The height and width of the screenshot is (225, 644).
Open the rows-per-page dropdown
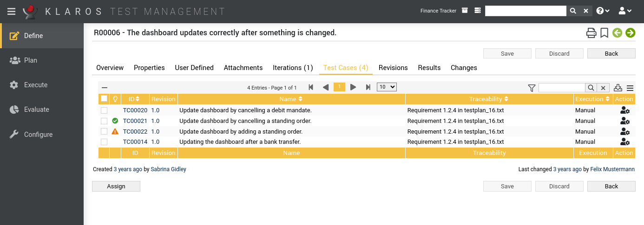[386, 87]
